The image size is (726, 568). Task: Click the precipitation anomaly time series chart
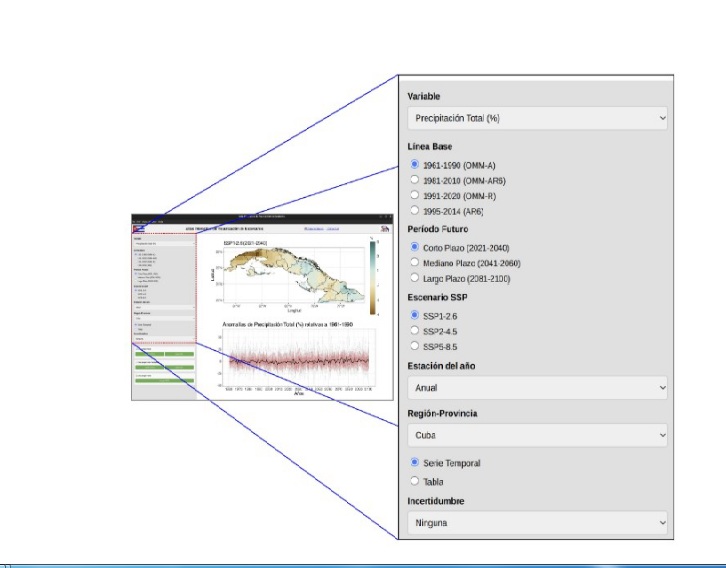coord(300,357)
